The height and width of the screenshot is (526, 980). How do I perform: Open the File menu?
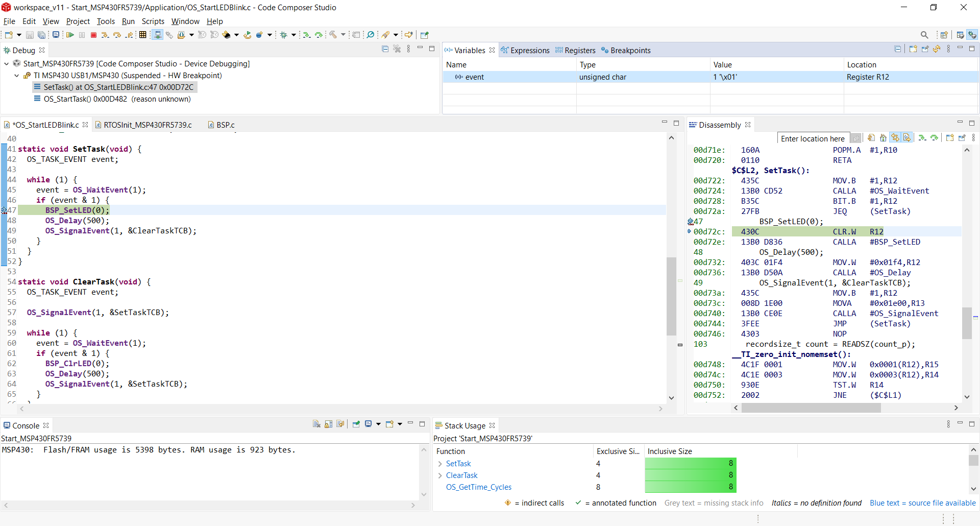coord(9,21)
